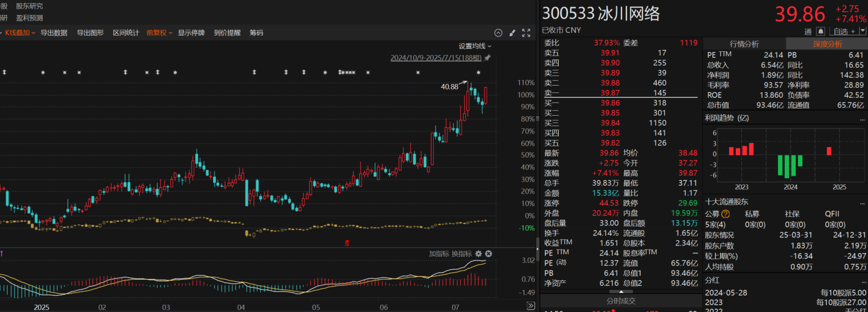Open the 前复权 adjustment dropdown

tap(159, 33)
